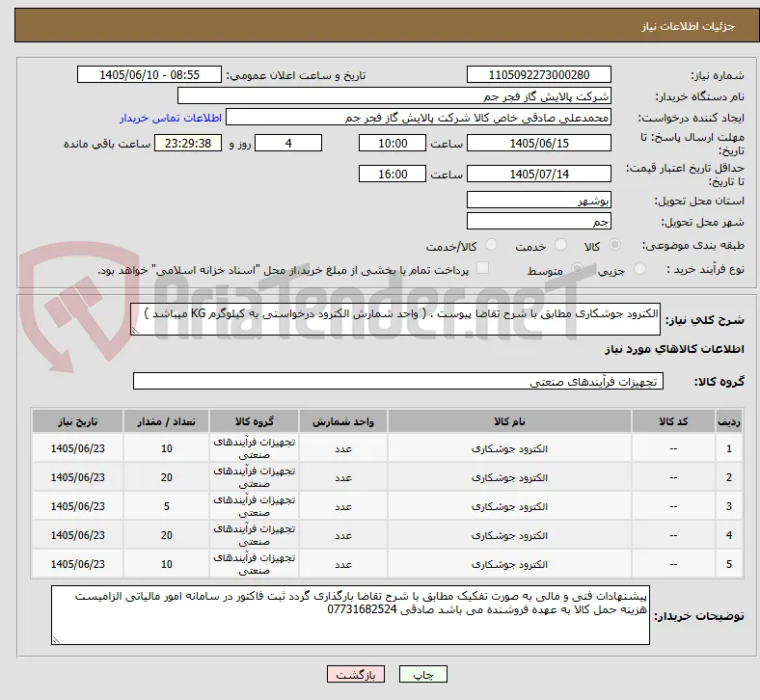Click the resize handle of buyer notes box

click(x=56, y=640)
